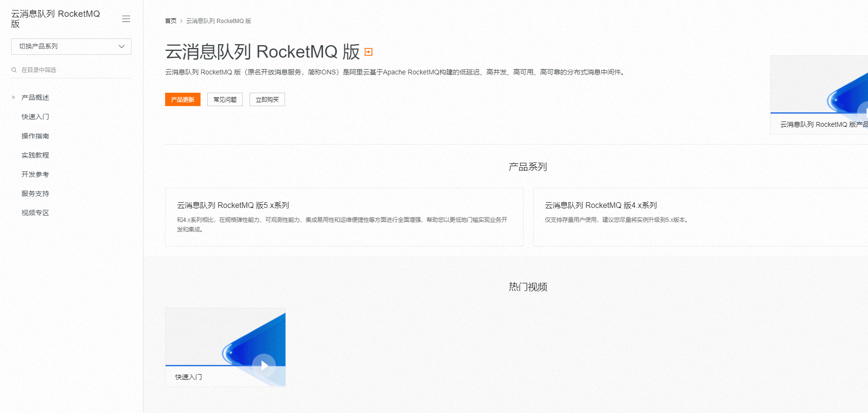Click the search magnifier icon in sidebar
Screen dimensions: 868x413
[14, 70]
